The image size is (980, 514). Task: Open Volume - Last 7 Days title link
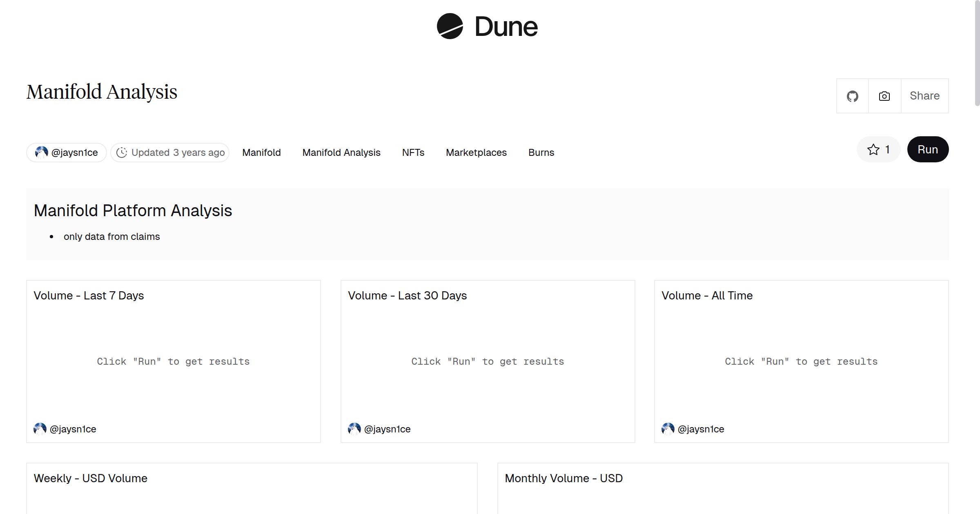[89, 296]
